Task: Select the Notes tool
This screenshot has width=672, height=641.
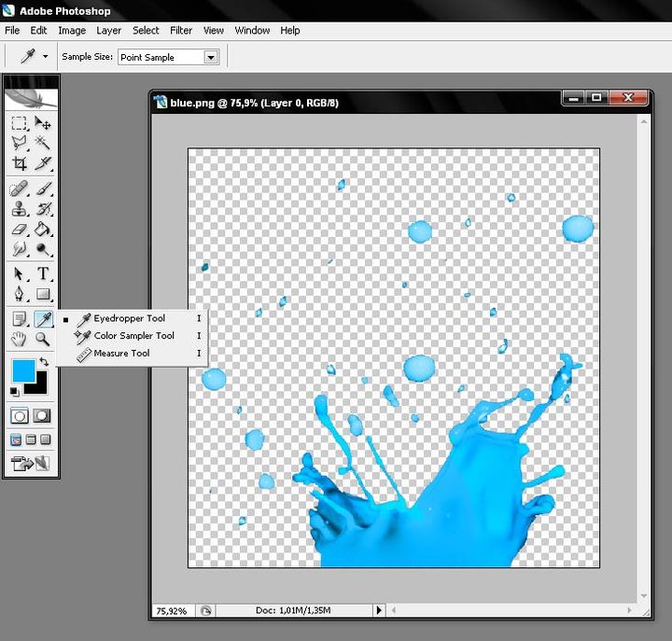Action: (19, 319)
